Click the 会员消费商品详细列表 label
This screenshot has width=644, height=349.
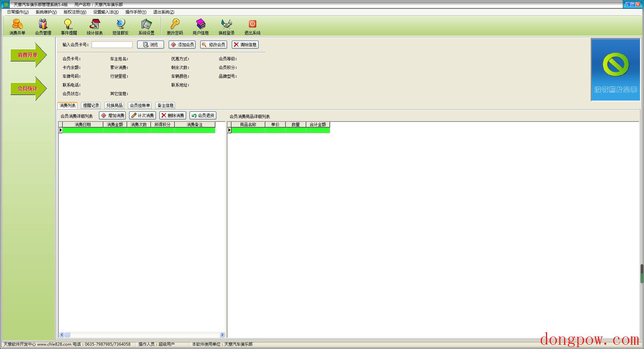(250, 116)
